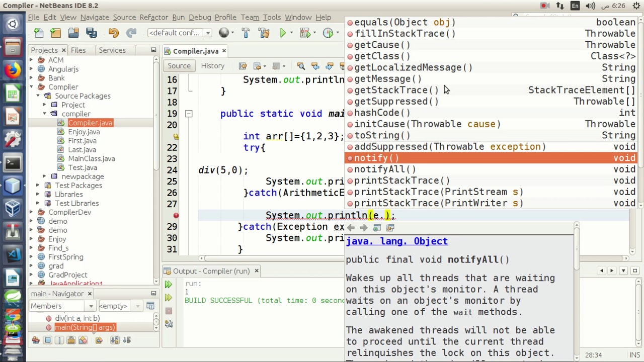Screen dimensions: 644x362
Task: Select printStackTrace() with no arguments in completion list
Action: coord(491,180)
